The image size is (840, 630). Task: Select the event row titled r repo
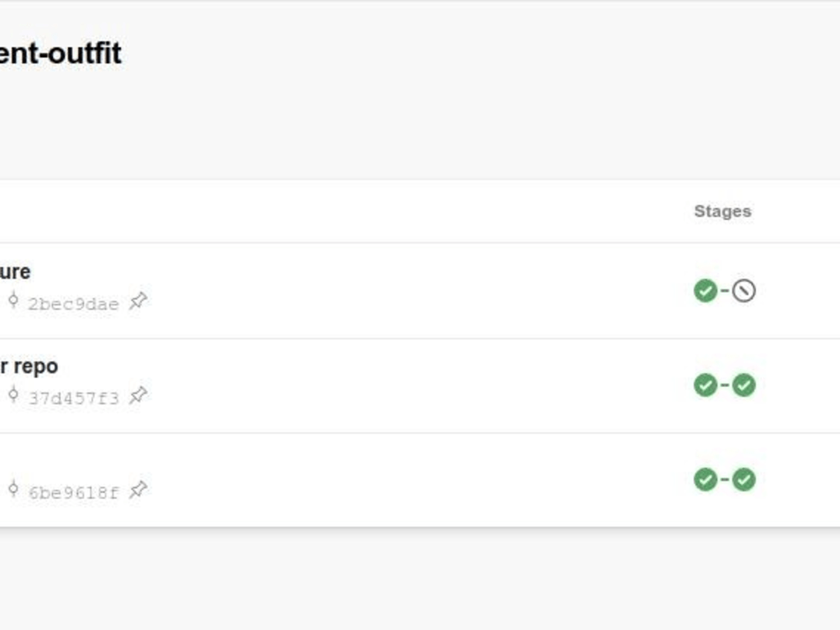(29, 365)
